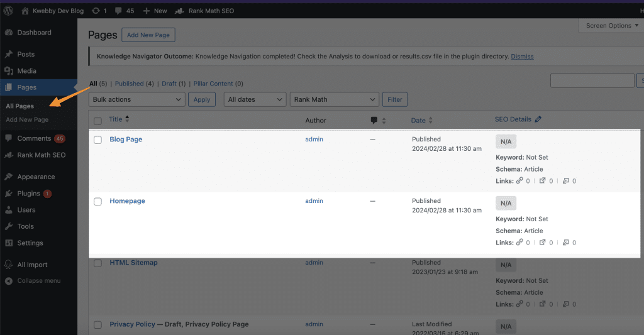Screen dimensions: 644x335
Task: Click the Add New Page button
Action: [x=148, y=35]
